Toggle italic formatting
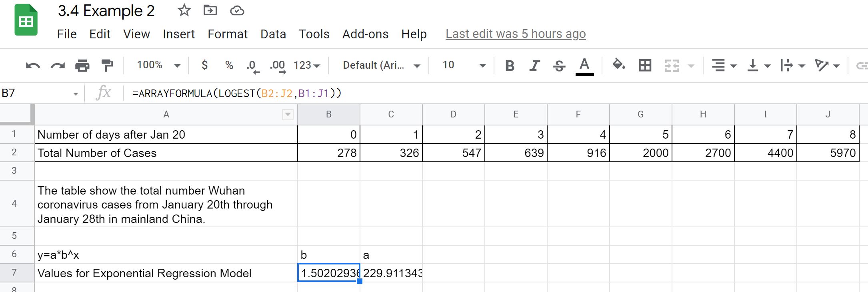 point(534,66)
